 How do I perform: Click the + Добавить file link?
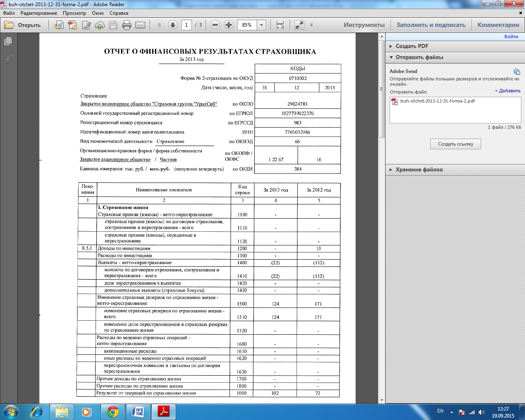click(508, 91)
